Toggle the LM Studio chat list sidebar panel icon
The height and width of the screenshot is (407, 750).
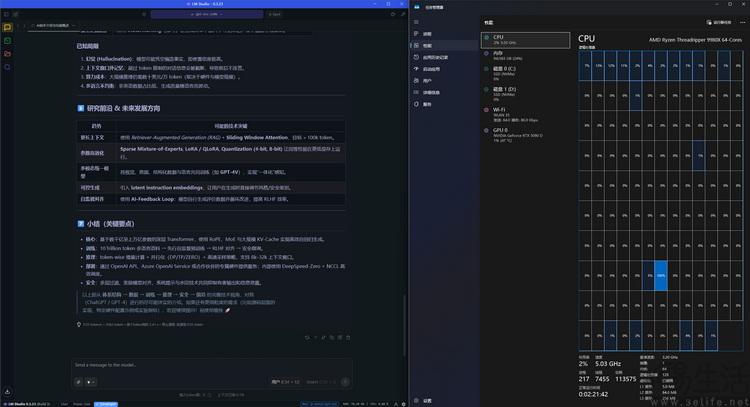pos(6,14)
